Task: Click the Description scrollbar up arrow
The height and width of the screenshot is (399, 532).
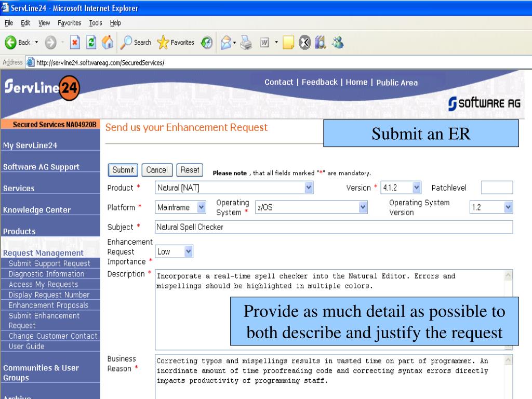Action: 508,275
